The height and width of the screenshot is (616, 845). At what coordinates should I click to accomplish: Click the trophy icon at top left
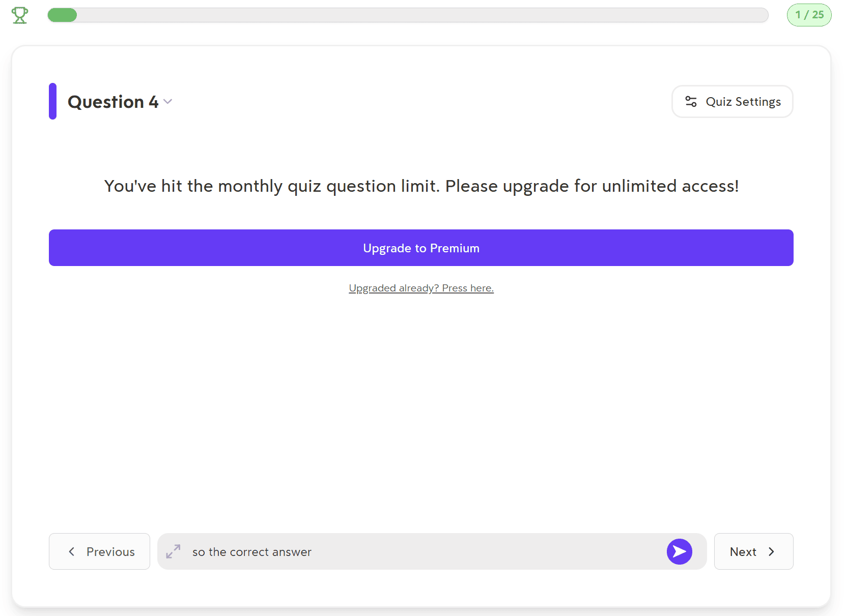click(20, 15)
